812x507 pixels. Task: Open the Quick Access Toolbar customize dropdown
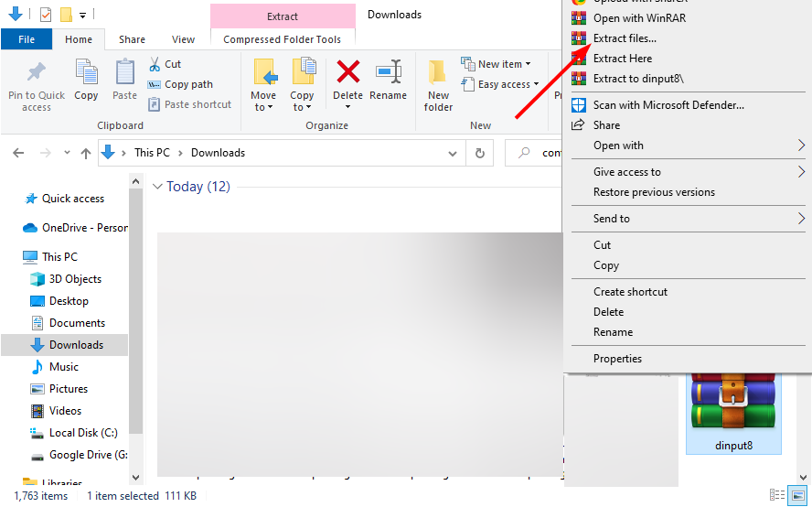click(83, 15)
